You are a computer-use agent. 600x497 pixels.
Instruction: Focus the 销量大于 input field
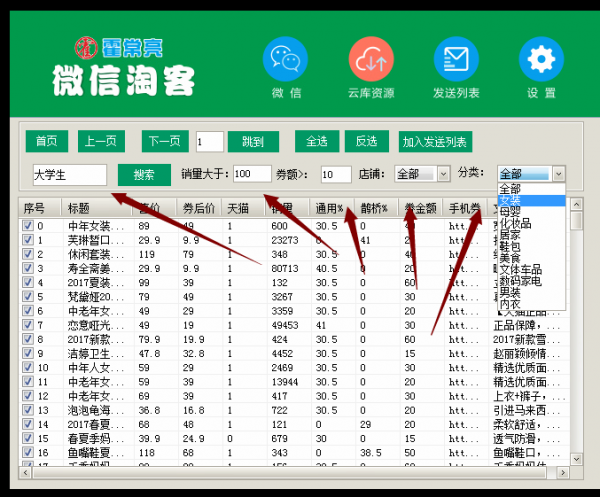tap(252, 174)
